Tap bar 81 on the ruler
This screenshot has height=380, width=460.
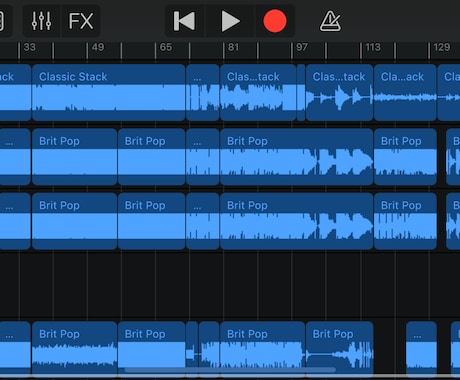tap(233, 47)
